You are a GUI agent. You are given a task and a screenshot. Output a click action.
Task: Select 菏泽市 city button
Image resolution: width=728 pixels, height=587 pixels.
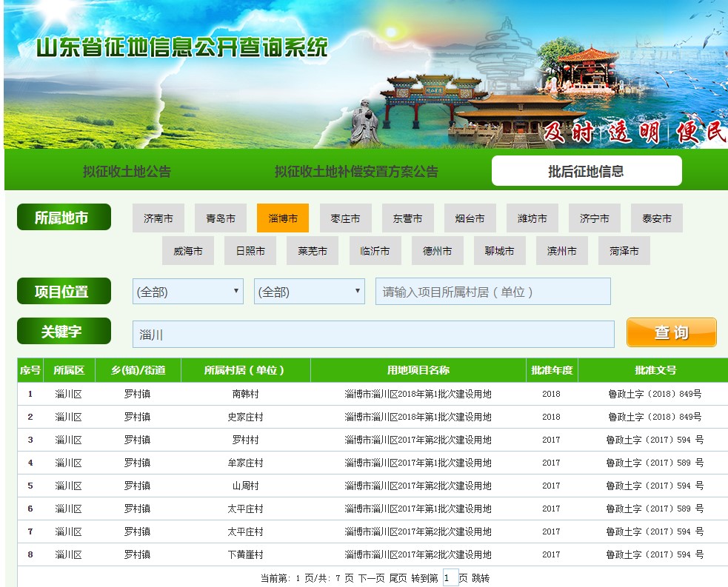(624, 251)
